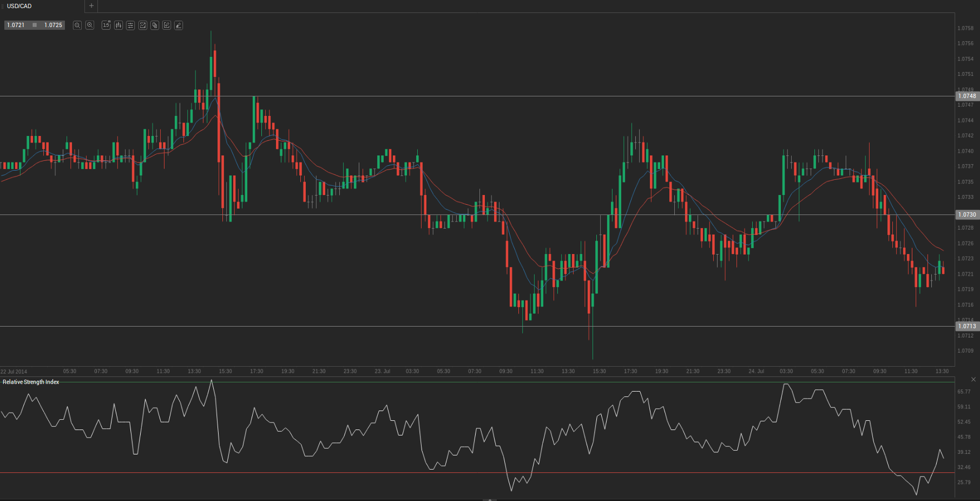Close the Relative Strength Index panel
This screenshot has width=980, height=501.
point(973,379)
